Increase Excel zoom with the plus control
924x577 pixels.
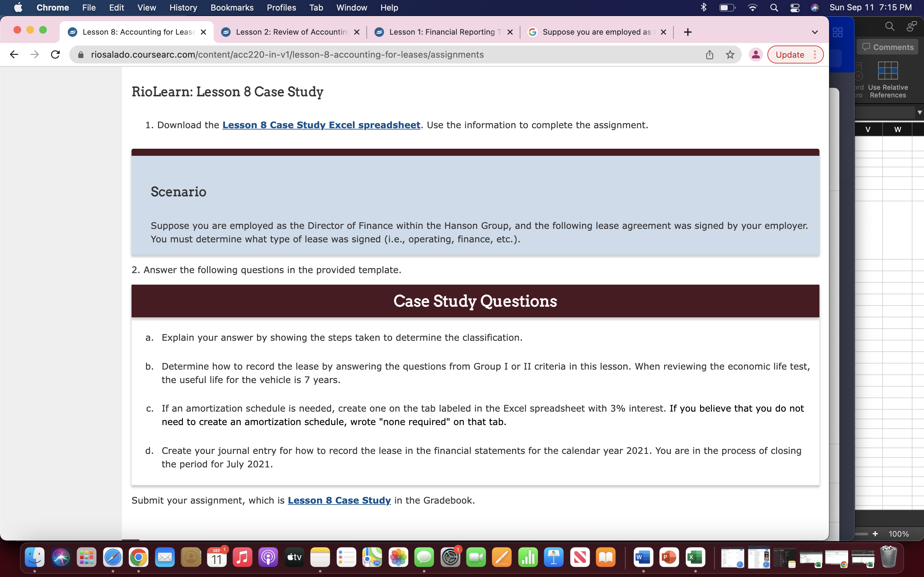[875, 534]
